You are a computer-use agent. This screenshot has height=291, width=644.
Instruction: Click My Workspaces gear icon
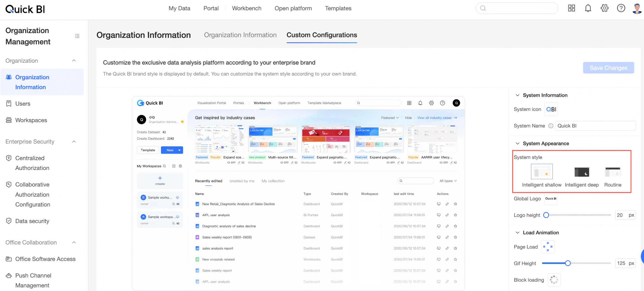(180, 166)
